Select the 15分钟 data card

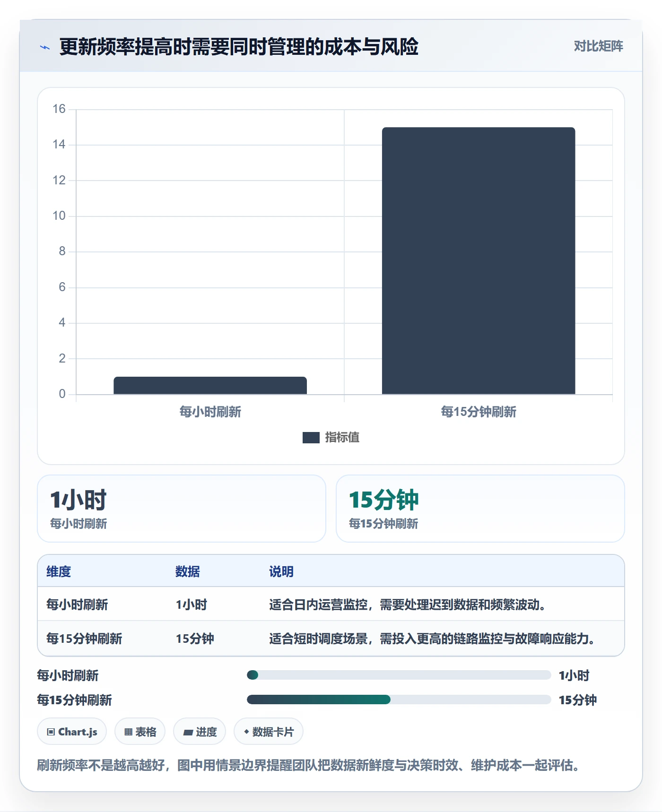click(480, 509)
